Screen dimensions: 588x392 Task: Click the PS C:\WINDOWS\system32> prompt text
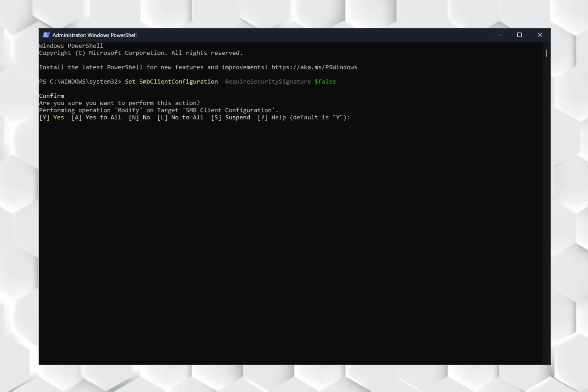click(x=80, y=82)
